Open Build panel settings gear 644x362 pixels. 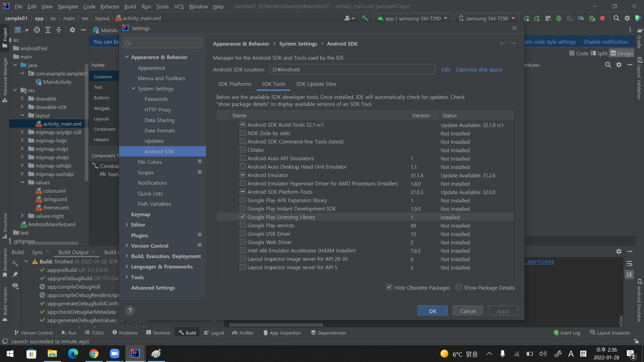[619, 251]
